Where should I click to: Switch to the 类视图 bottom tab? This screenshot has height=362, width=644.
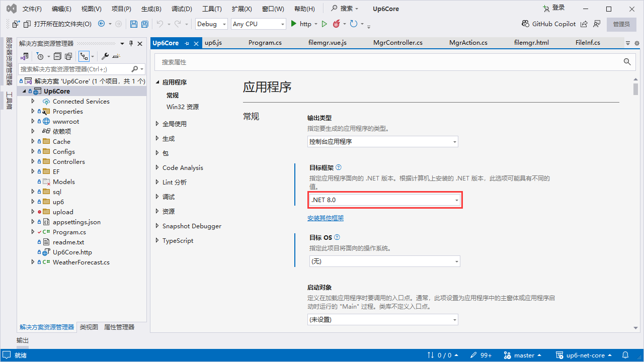89,327
